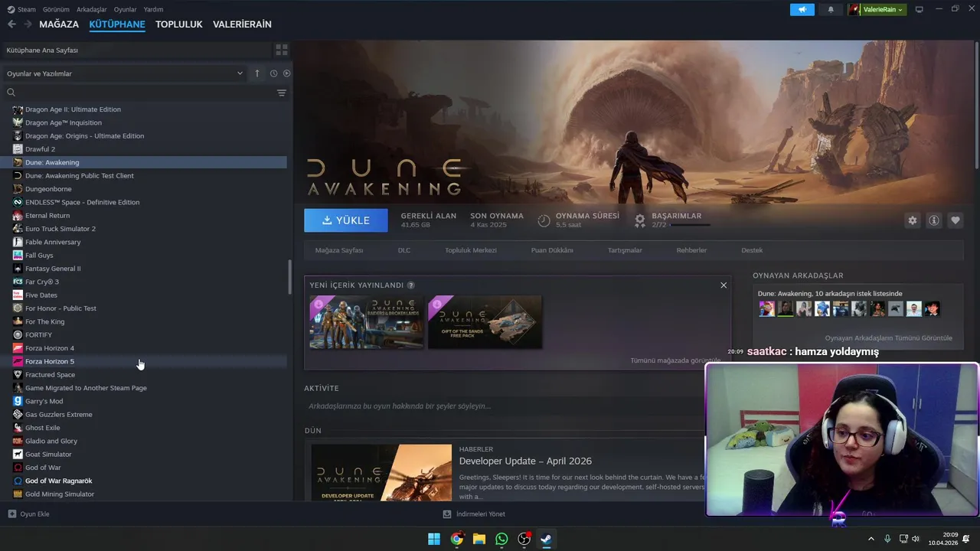Open WhatsApp from the taskbar
Viewport: 980px width, 551px height.
[x=501, y=539]
